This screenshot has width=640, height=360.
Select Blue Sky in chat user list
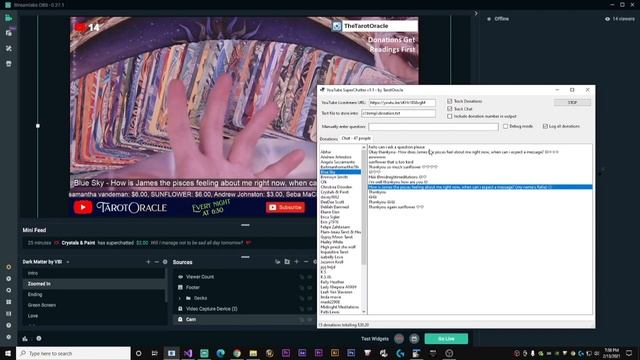pyautogui.click(x=340, y=172)
